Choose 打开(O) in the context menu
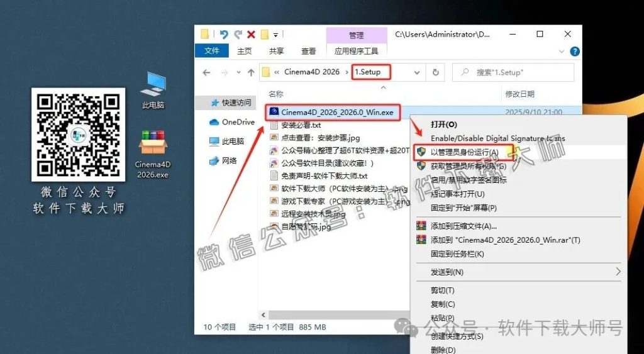This screenshot has width=644, height=354. [x=444, y=124]
